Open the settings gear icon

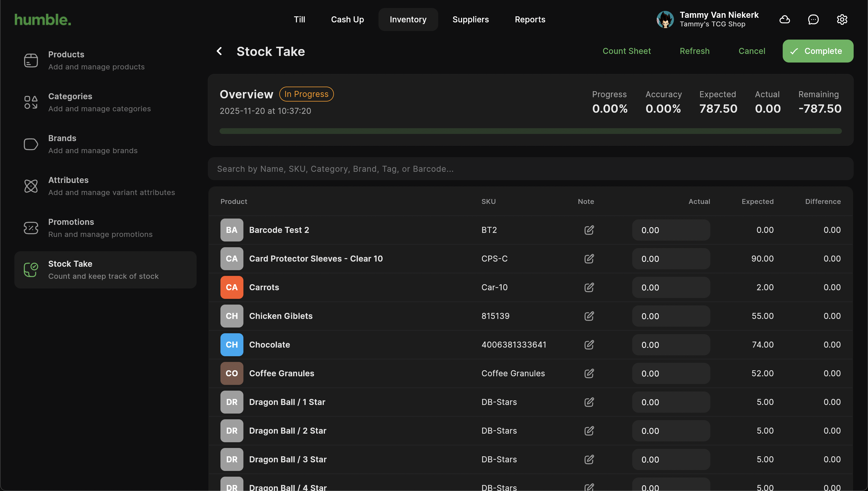click(842, 20)
